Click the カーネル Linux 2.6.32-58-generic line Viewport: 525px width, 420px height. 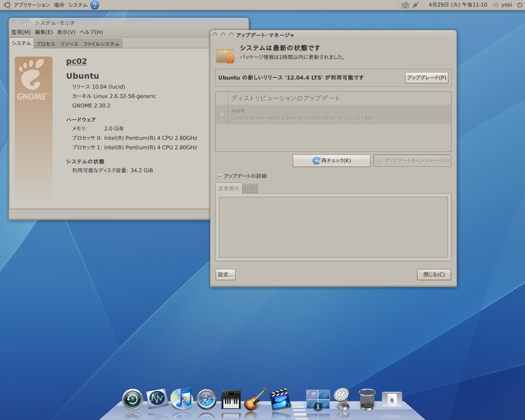(x=114, y=96)
